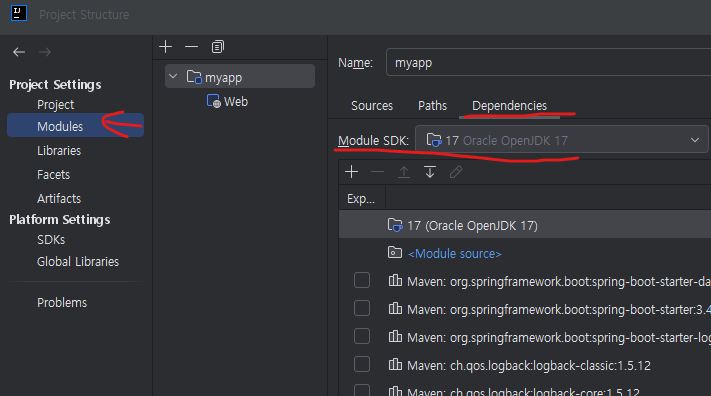This screenshot has width=711, height=396.
Task: Toggle export checkbox for logback-classic:1.5.12
Action: (362, 364)
